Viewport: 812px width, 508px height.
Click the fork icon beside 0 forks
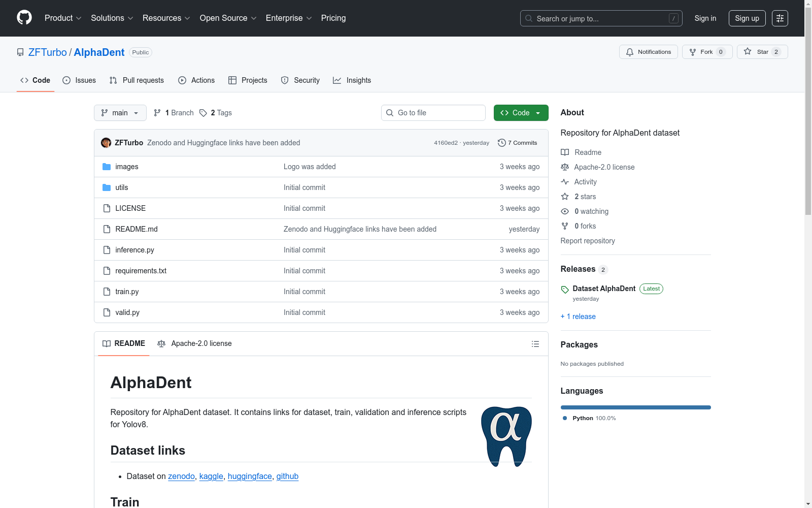coord(565,226)
